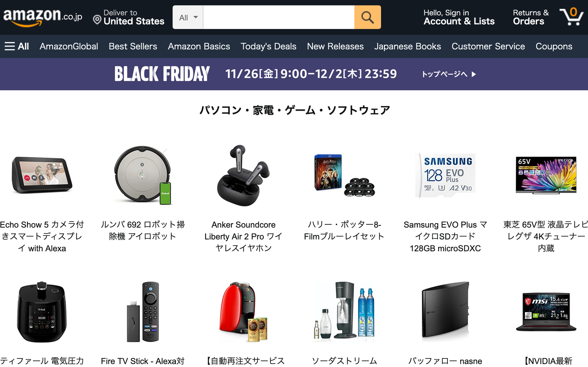Open the Best Sellers nav item
The image size is (588, 367).
point(133,46)
